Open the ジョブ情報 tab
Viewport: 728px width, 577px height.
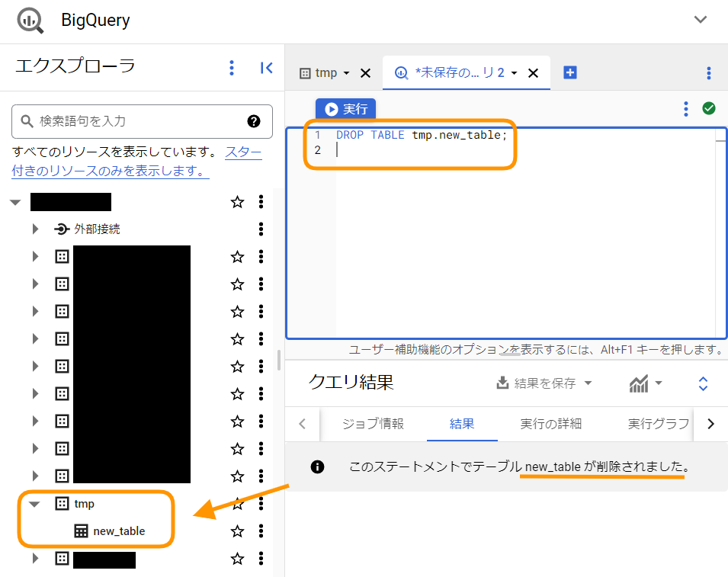(x=373, y=424)
